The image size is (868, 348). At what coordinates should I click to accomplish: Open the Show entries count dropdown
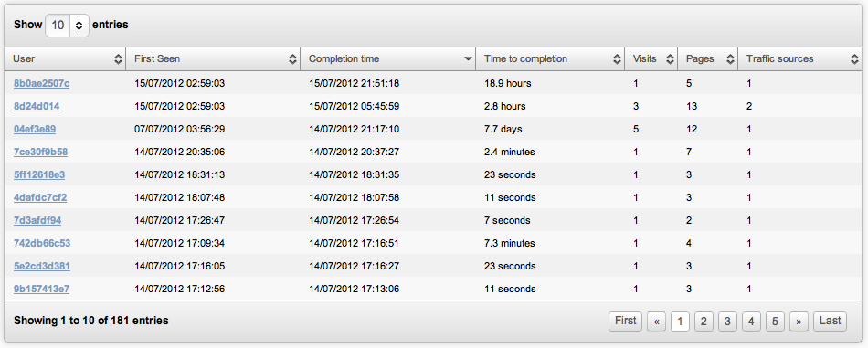coord(67,25)
